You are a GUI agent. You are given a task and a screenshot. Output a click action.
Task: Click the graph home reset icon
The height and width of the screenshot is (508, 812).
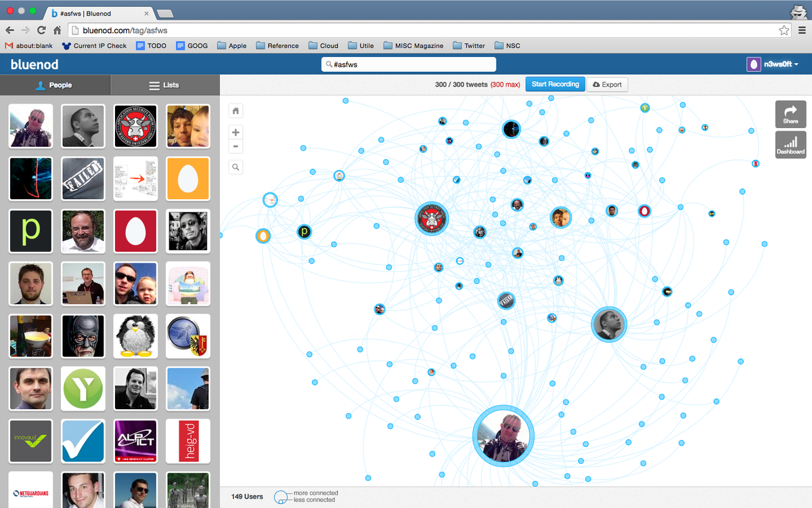235,110
